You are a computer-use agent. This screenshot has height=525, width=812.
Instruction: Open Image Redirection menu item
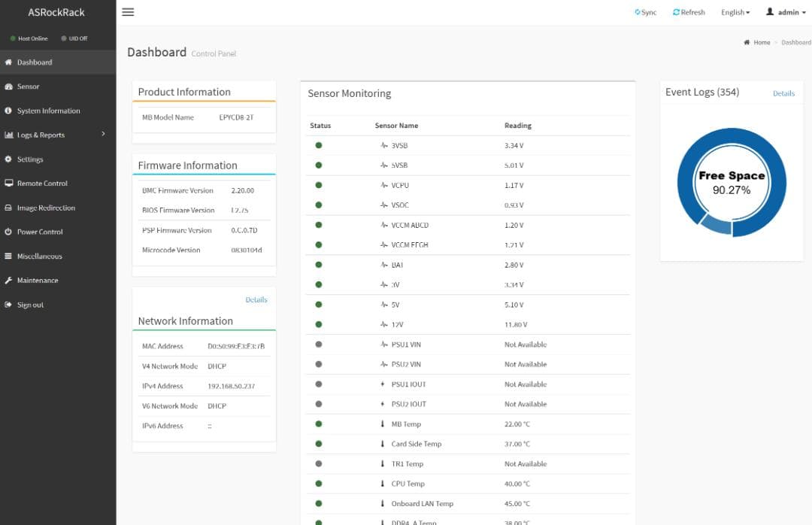click(x=46, y=208)
